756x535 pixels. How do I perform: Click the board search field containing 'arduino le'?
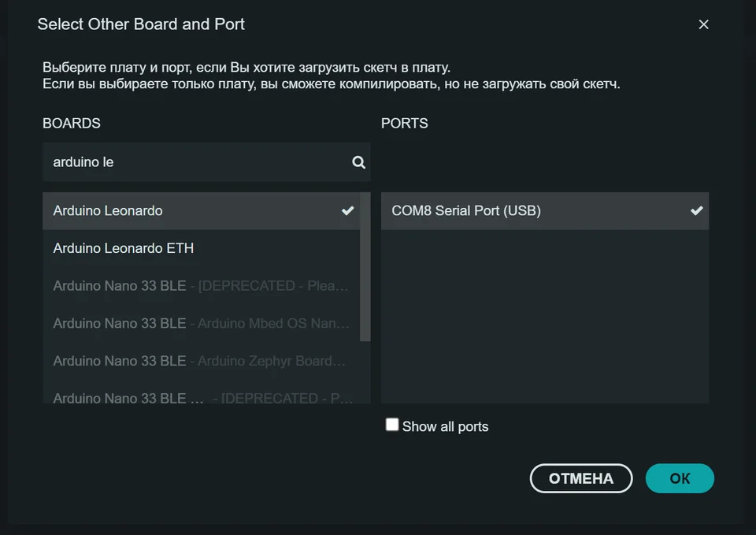(206, 162)
